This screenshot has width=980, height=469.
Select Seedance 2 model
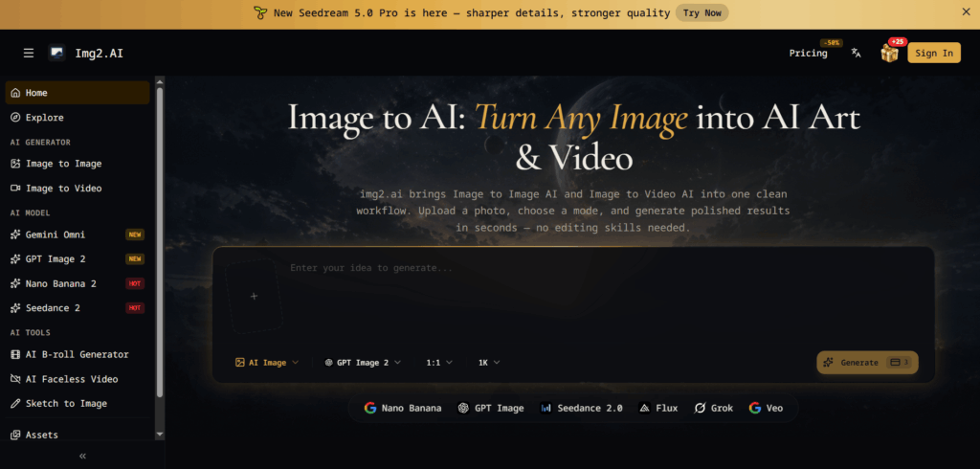click(78, 307)
